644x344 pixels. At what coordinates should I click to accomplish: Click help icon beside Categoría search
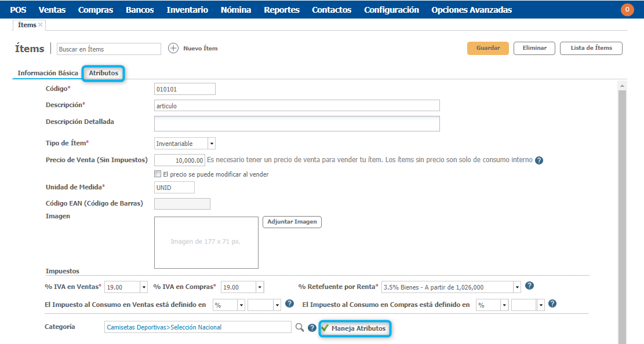312,328
